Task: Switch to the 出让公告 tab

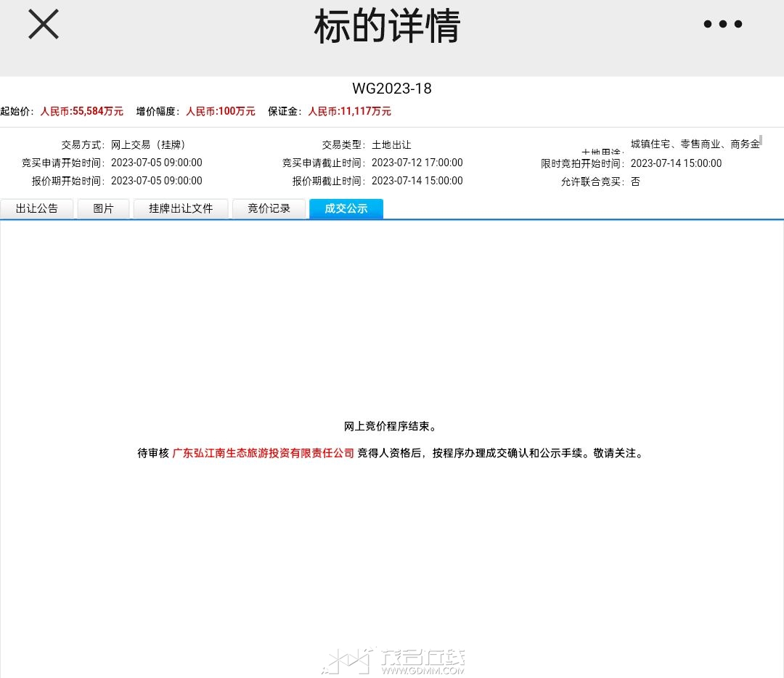Action: pyautogui.click(x=37, y=208)
